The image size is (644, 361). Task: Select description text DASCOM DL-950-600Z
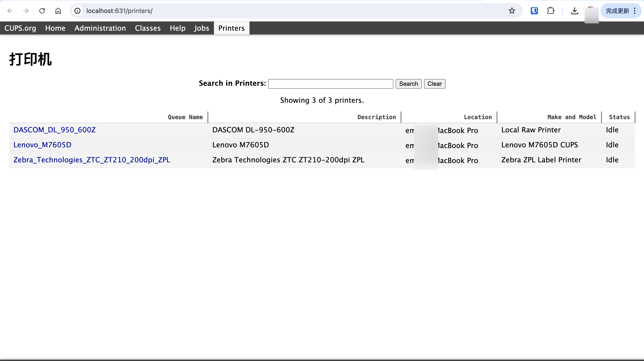(253, 130)
